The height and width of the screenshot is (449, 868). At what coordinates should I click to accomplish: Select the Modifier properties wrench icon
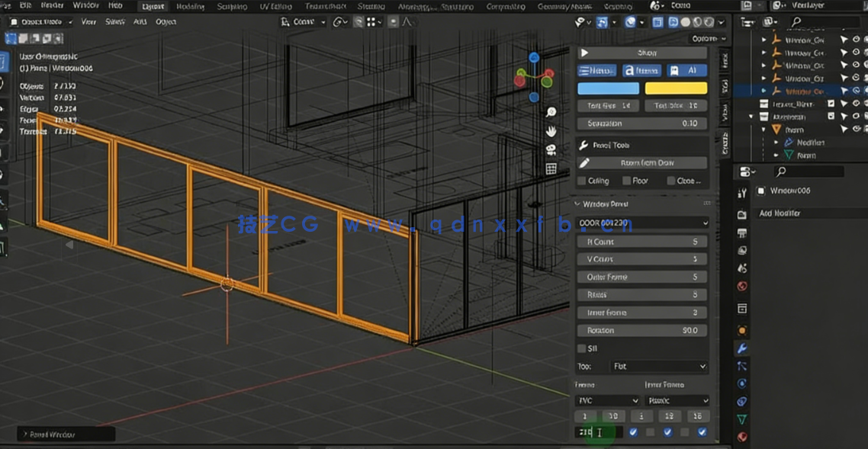tap(744, 348)
